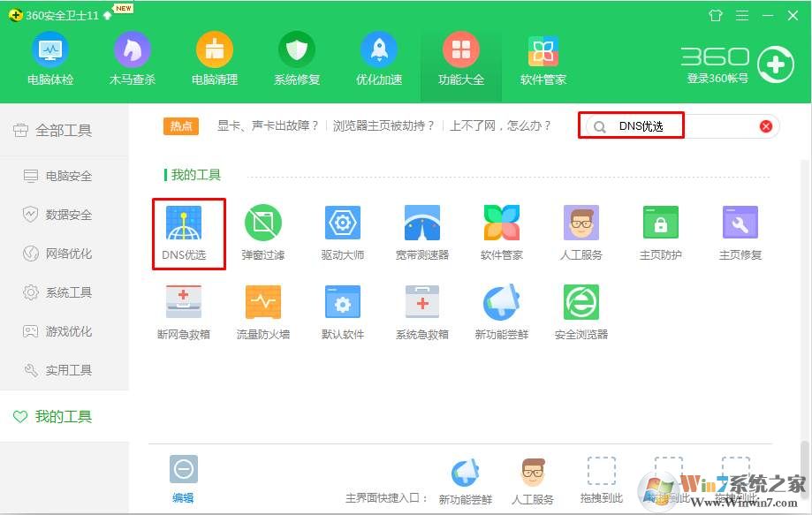
Task: Launch 软件管家 in My Tools grid
Action: pos(501,233)
